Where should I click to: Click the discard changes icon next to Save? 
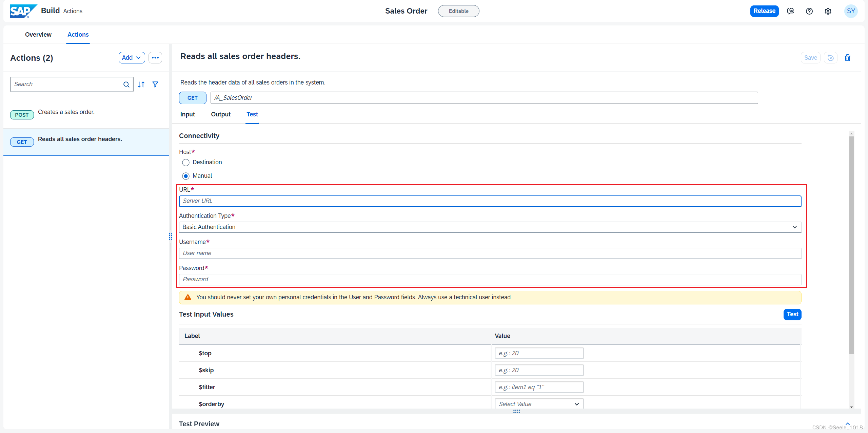(x=830, y=58)
